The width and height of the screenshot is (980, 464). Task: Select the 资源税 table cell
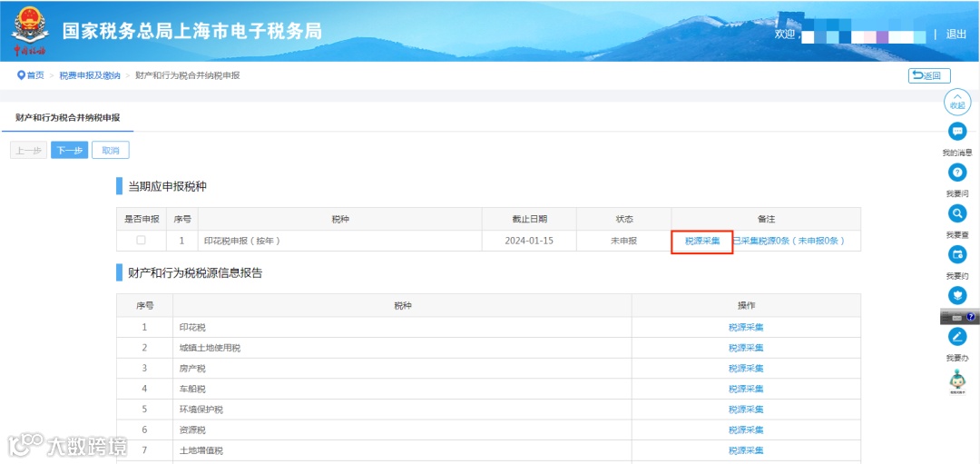(x=403, y=430)
